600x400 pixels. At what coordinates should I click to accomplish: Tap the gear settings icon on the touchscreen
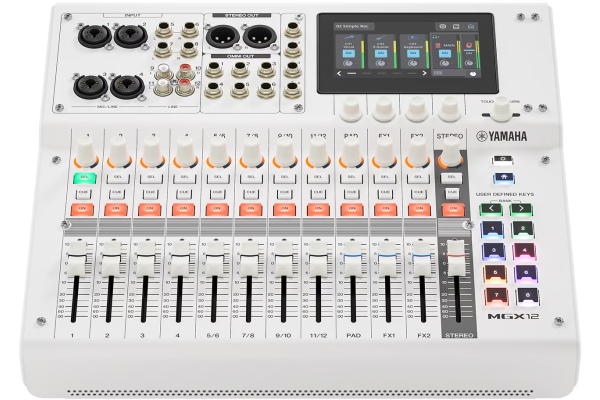tap(443, 25)
